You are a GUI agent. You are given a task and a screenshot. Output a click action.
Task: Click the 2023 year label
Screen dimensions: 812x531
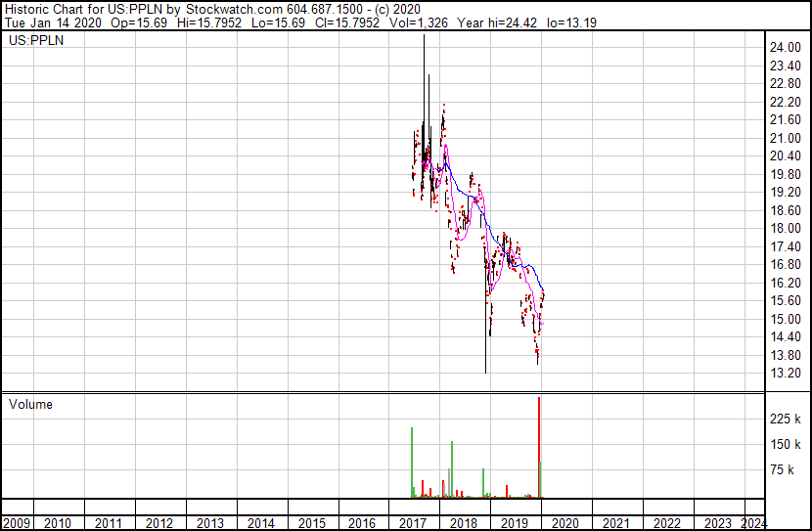coord(718,523)
